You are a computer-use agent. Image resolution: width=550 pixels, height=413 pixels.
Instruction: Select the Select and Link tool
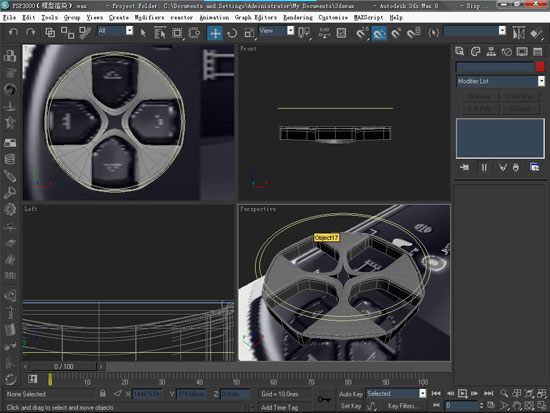coord(50,33)
